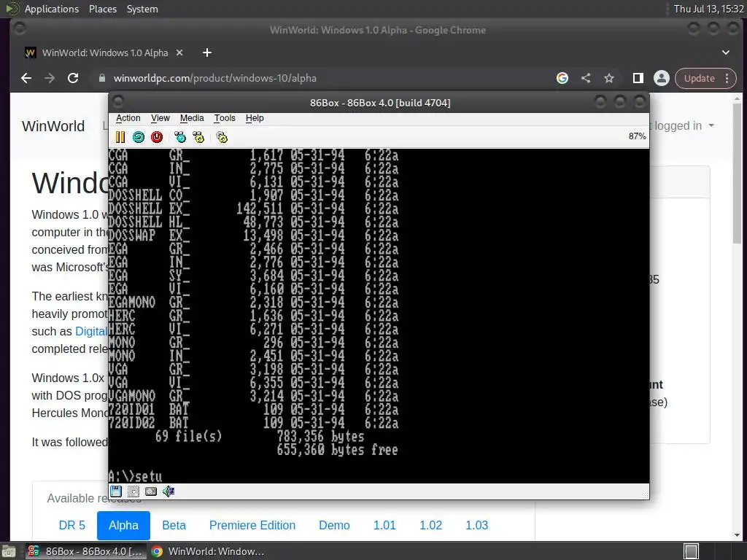Click the second floppy drive status icon
This screenshot has width=747, height=560.
coord(133,491)
